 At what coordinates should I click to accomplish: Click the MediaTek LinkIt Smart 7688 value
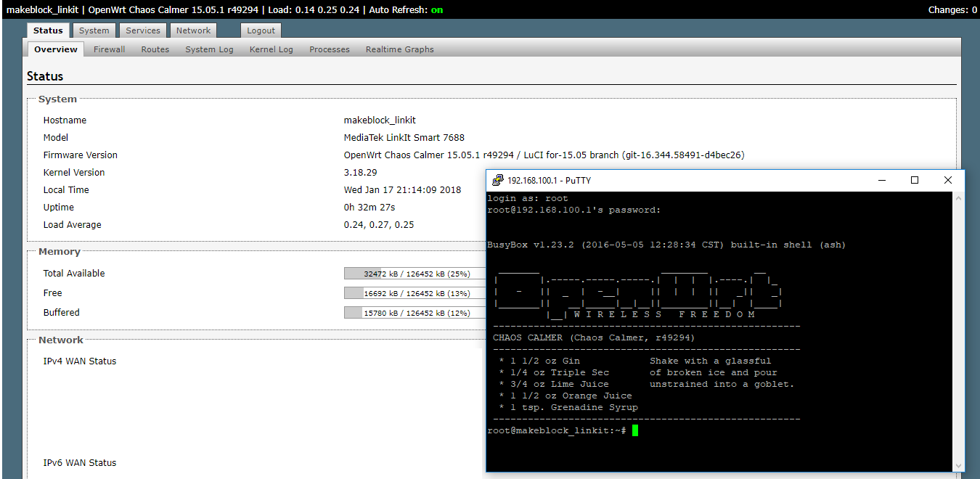click(x=404, y=138)
